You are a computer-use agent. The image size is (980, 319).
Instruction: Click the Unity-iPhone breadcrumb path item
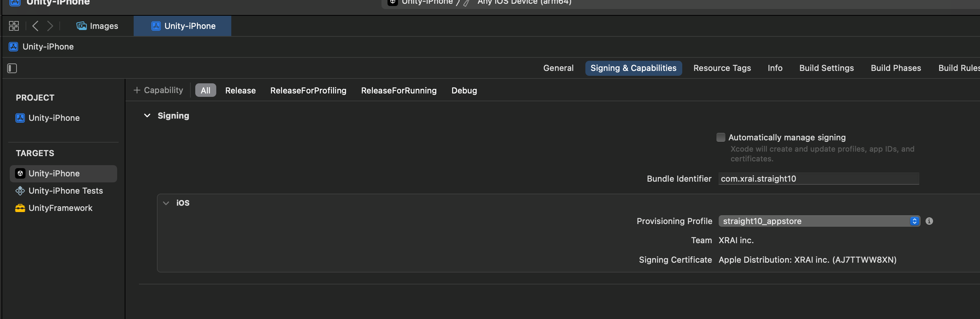41,47
